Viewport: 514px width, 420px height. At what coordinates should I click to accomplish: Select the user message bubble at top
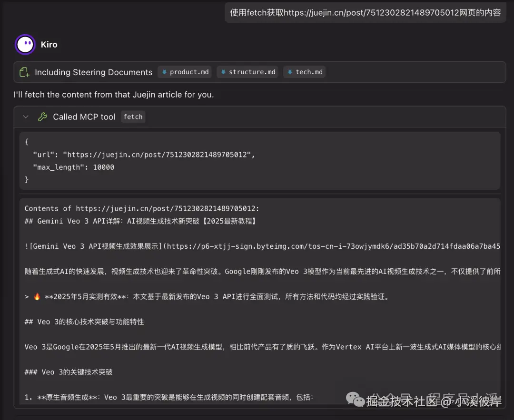(x=365, y=12)
